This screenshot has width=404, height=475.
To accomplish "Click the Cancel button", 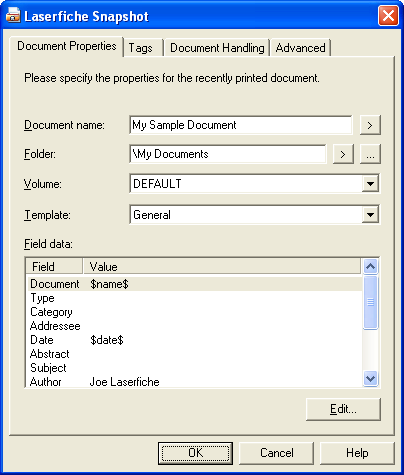I will coord(277,453).
